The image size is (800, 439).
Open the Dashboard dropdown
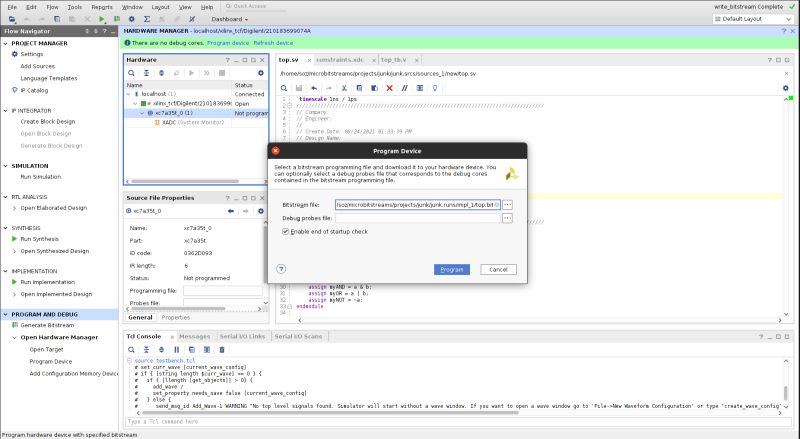[230, 19]
